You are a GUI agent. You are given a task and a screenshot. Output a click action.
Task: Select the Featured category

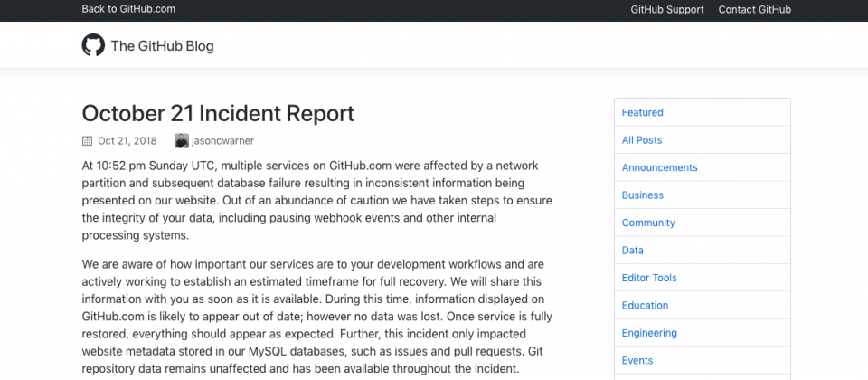tap(703, 112)
